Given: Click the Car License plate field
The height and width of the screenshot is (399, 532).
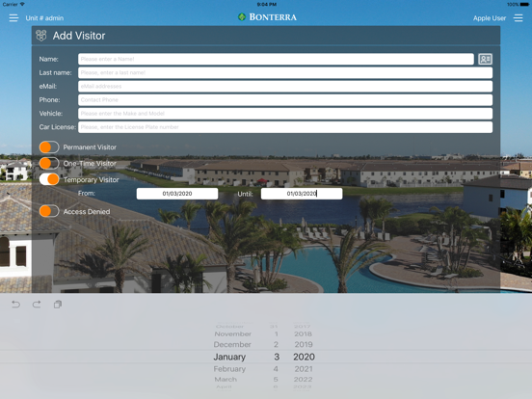Looking at the screenshot, I should [x=285, y=127].
